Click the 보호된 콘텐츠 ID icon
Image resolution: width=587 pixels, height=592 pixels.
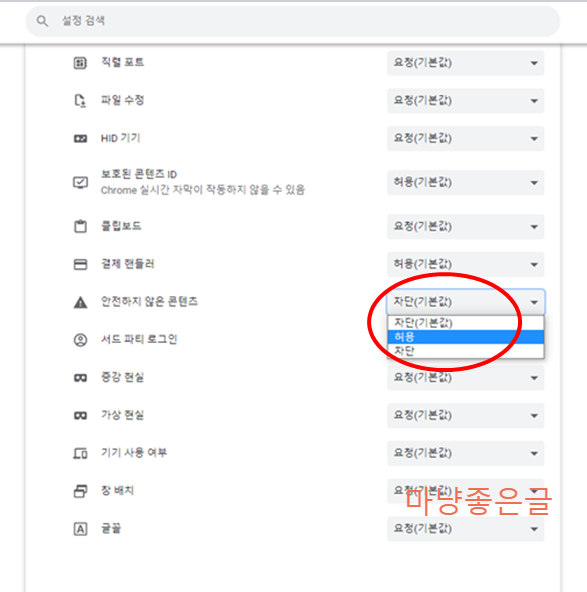point(80,183)
